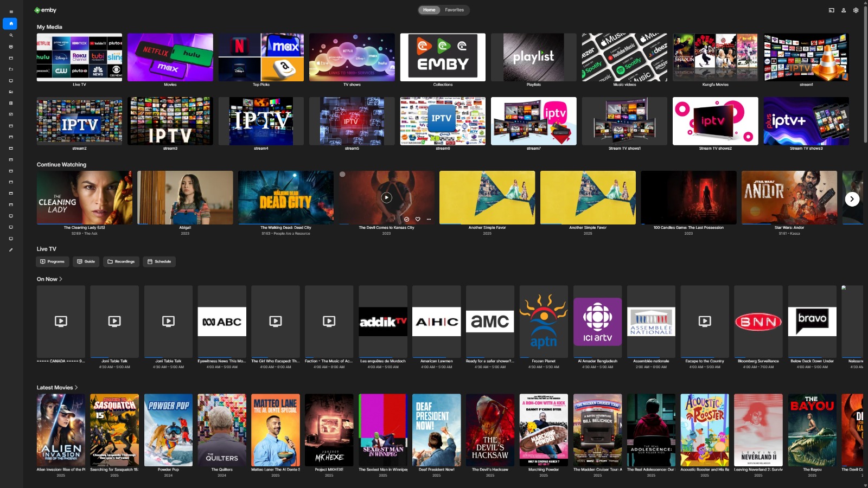Open the Kungfu Movies library tile

(716, 57)
